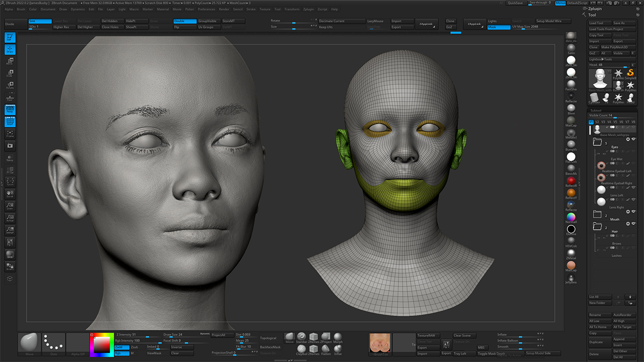Toggle the Perspective view button
Screen dimensions: 644x362
10,110
